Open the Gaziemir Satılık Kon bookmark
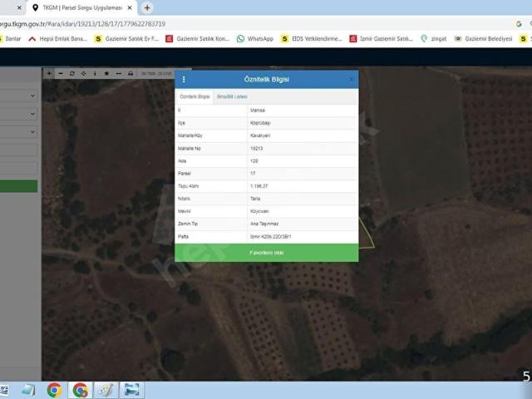 [x=198, y=39]
